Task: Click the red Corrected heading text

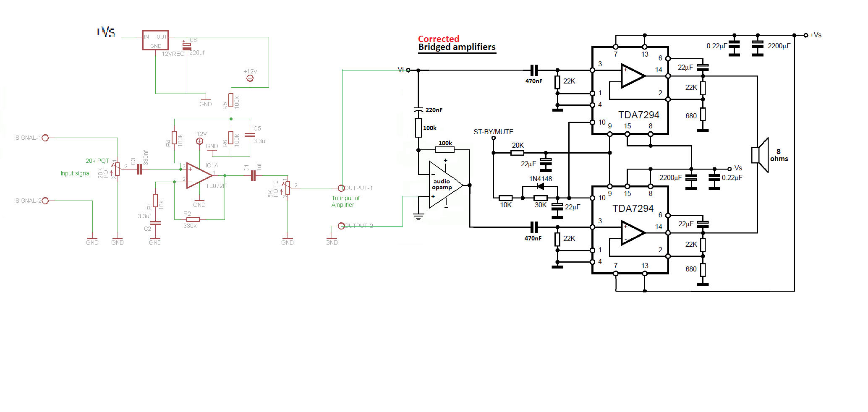Action: coord(439,39)
